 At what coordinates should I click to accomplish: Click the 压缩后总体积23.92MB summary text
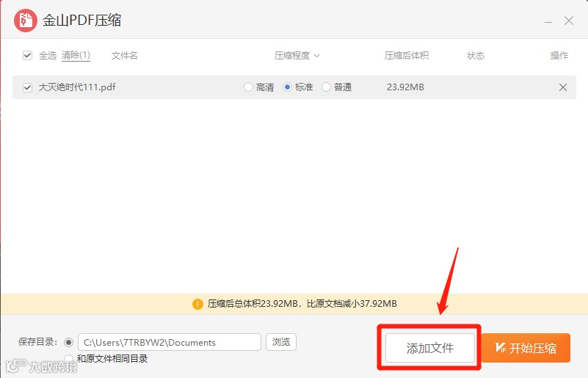click(302, 303)
